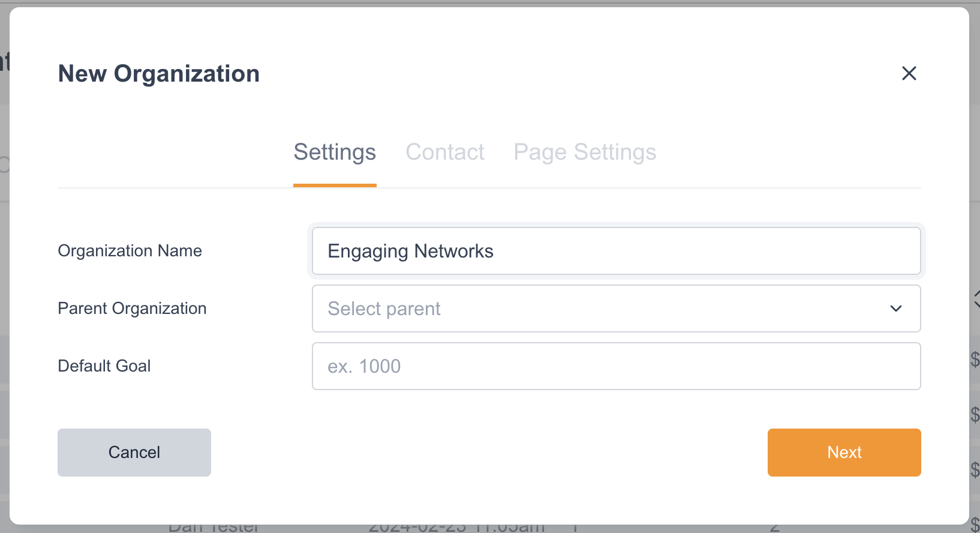Click the 2024-02-23 date behind the dialog
This screenshot has height=533, width=980.
click(456, 528)
